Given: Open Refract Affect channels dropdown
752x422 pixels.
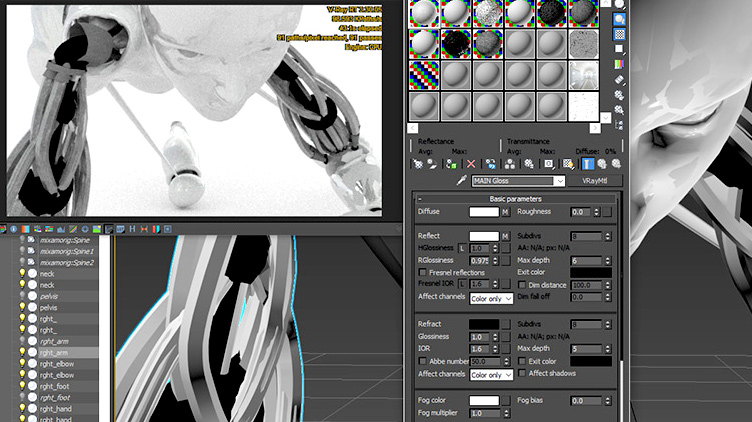Looking at the screenshot, I should pos(491,375).
